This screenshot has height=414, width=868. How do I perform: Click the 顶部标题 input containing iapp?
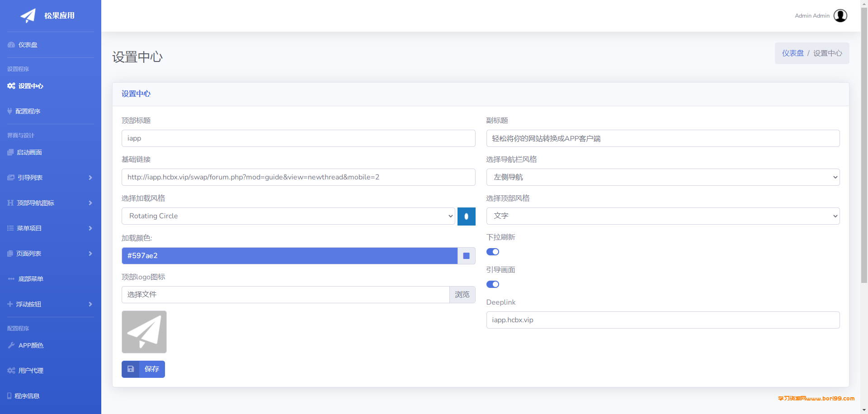[298, 138]
